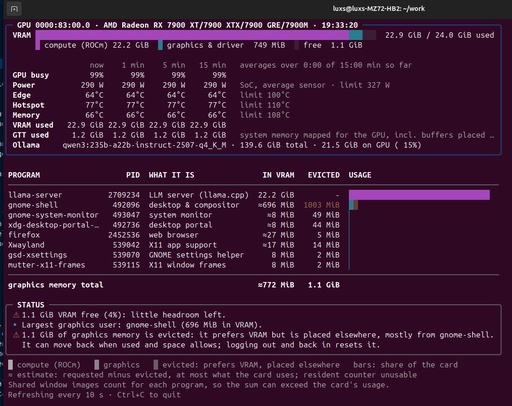Click the compute (ROCm) 22.2 GiB legend swatch
512x406 pixels.
[x=38, y=45]
